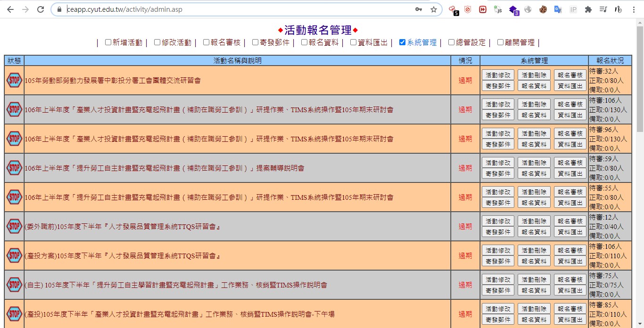Click STOP icon for (產投方案) TTQS研習會 row
This screenshot has width=644, height=328.
point(14,255)
